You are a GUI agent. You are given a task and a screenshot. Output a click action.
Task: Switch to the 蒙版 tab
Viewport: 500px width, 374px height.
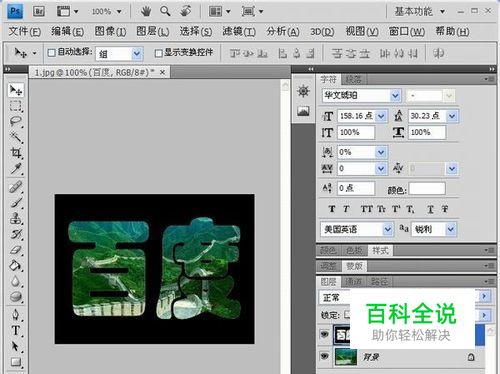(x=354, y=266)
